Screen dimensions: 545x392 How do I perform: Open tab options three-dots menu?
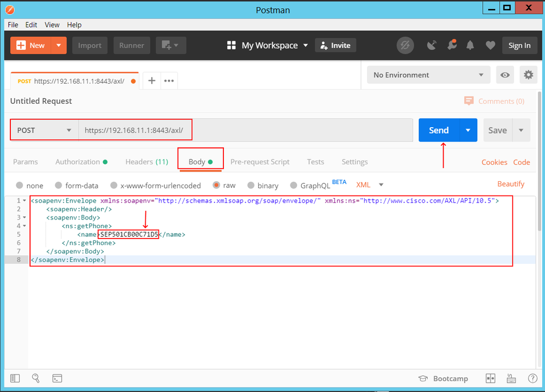[x=169, y=81]
